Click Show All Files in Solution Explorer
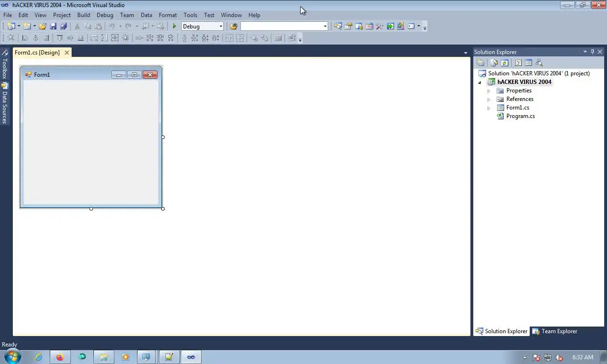This screenshot has width=607, height=364. click(494, 63)
